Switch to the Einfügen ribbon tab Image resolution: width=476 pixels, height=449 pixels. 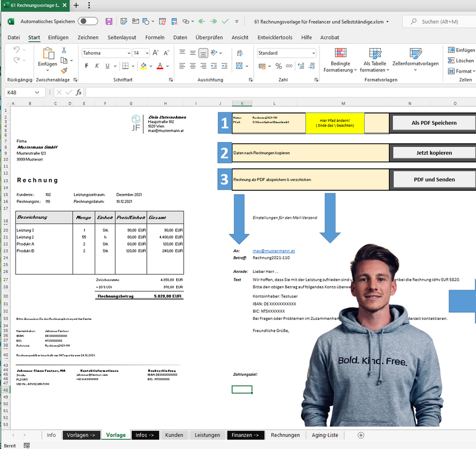[x=58, y=37]
